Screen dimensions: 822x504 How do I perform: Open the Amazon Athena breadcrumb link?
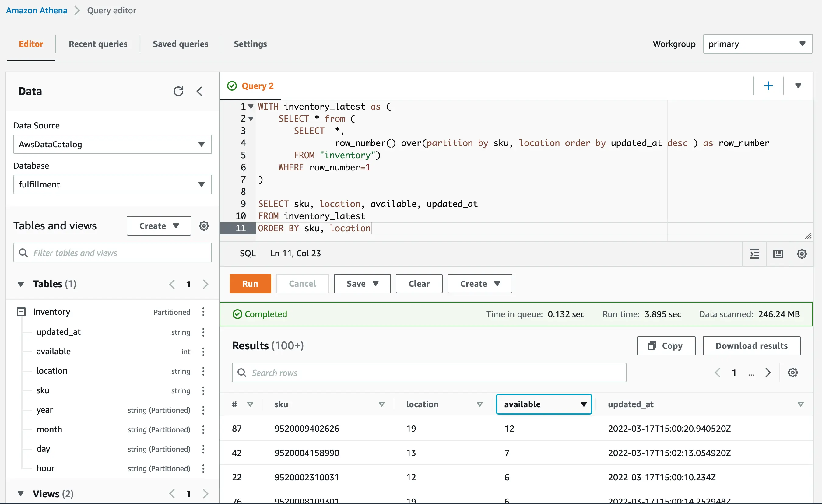[37, 10]
